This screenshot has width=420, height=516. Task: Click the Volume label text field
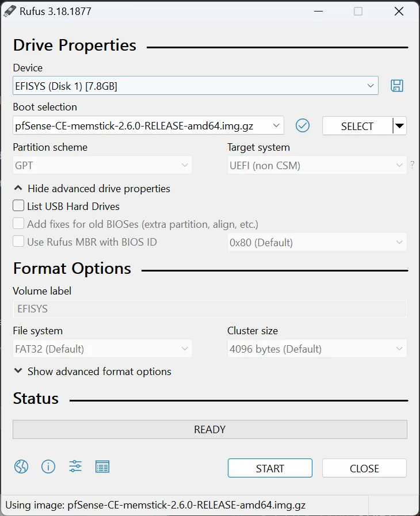(209, 309)
